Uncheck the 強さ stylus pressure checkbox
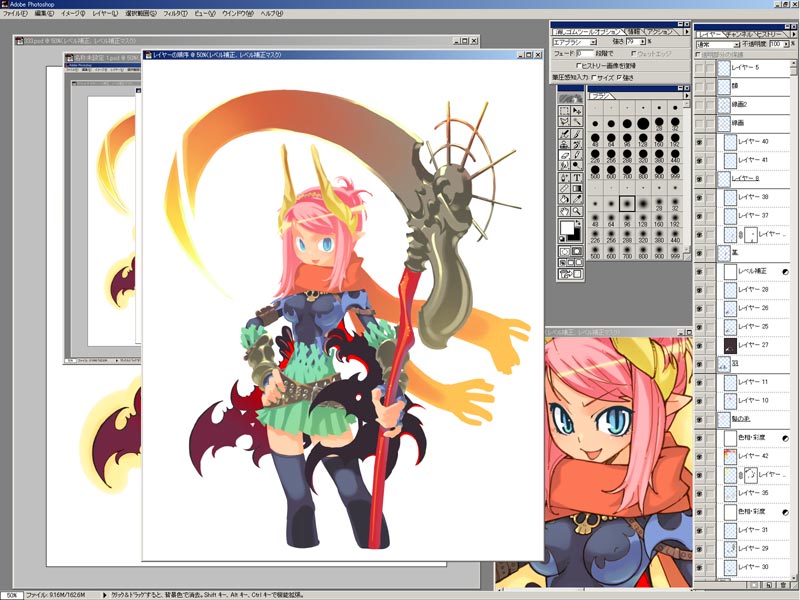This screenshot has width=800, height=600. pos(619,78)
